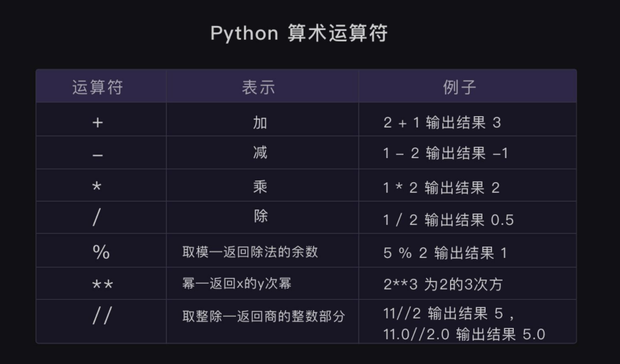Select the 减 description cell

coord(260,153)
